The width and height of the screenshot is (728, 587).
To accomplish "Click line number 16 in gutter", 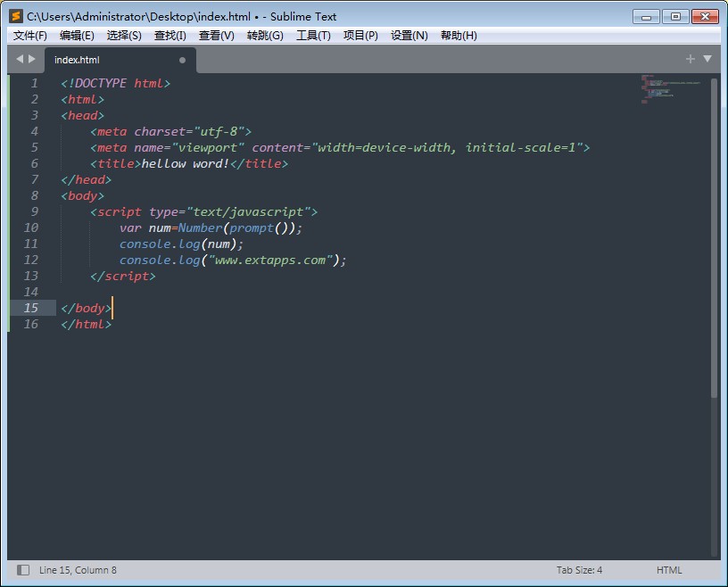I will pyautogui.click(x=31, y=324).
